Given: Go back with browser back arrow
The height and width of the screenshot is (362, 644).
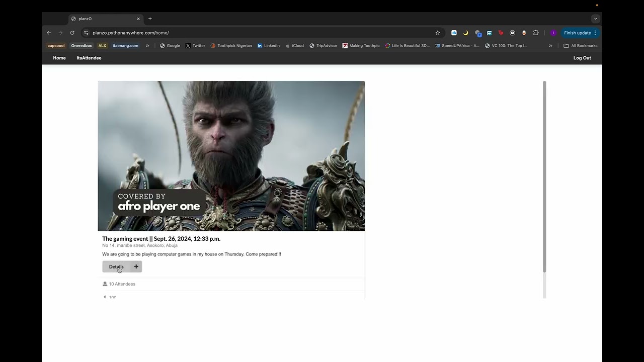Looking at the screenshot, I should tap(49, 33).
